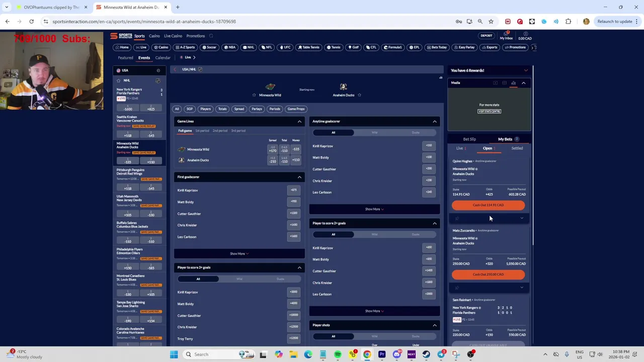Screen dimensions: 644x362
Task: Select the Wild filter in Anytime goalscorer
Action: (x=374, y=132)
